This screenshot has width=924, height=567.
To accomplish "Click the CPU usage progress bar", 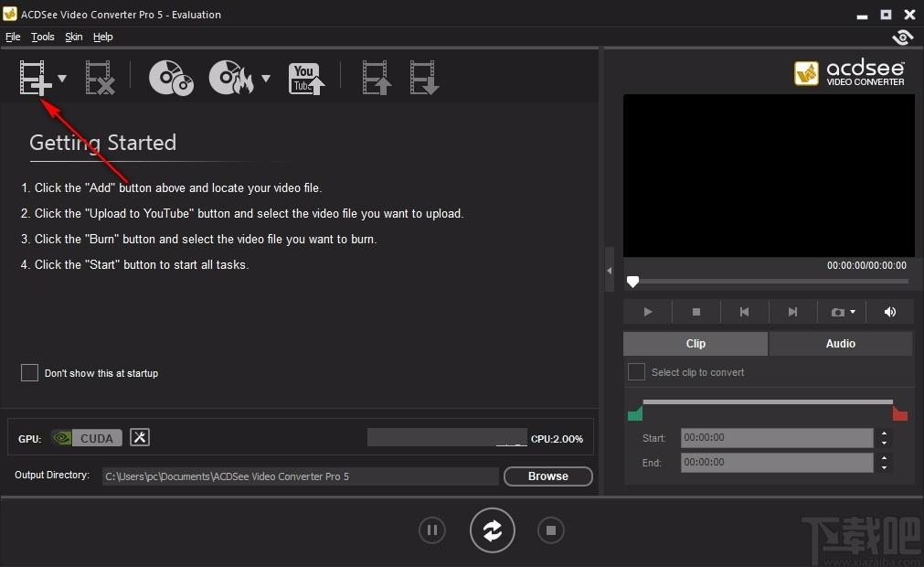I will click(447, 437).
